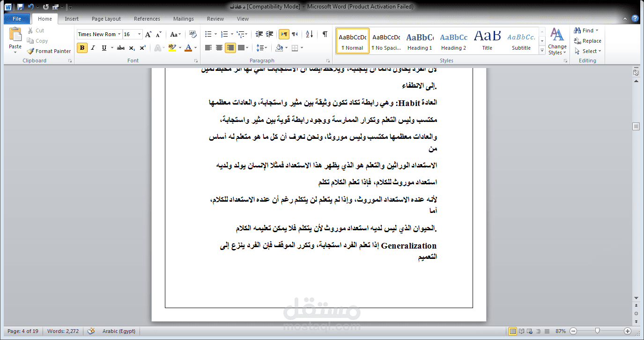Viewport: 644px width, 340px height.
Task: Undo the last action with Undo arrow
Action: tap(30, 7)
